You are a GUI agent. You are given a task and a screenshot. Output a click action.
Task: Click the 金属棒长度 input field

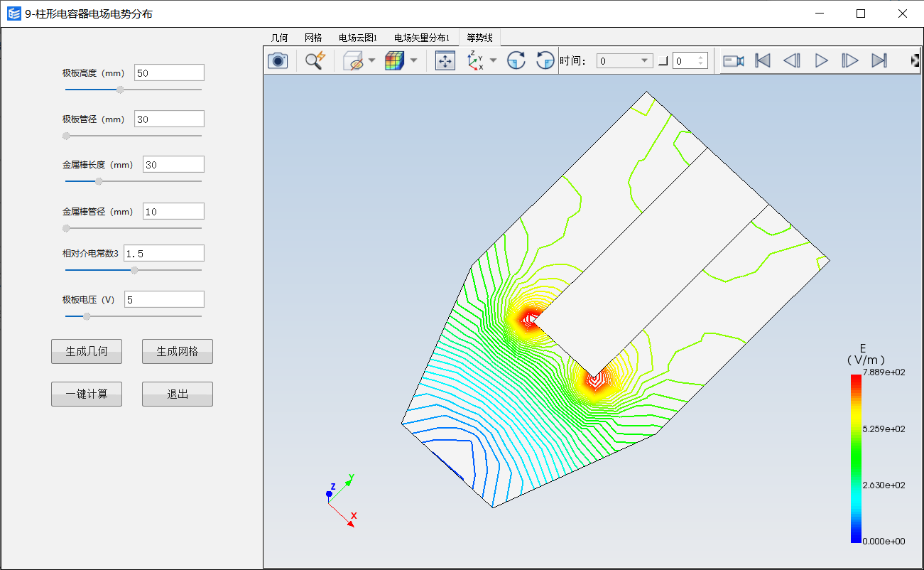point(173,164)
